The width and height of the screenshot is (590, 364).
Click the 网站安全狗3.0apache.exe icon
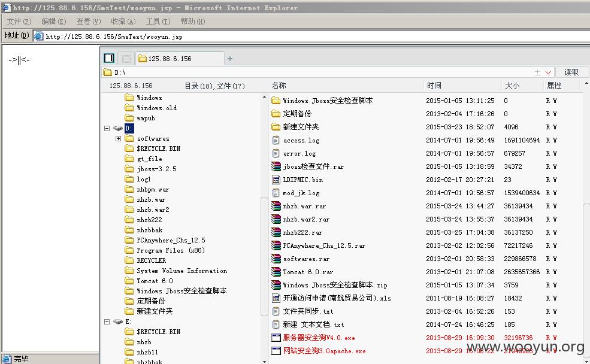276,351
